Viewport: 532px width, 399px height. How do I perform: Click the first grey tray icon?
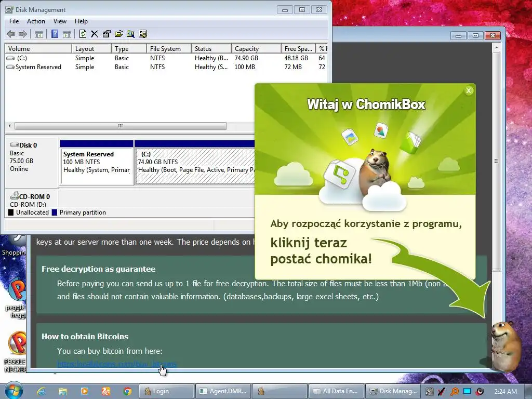coord(429,392)
